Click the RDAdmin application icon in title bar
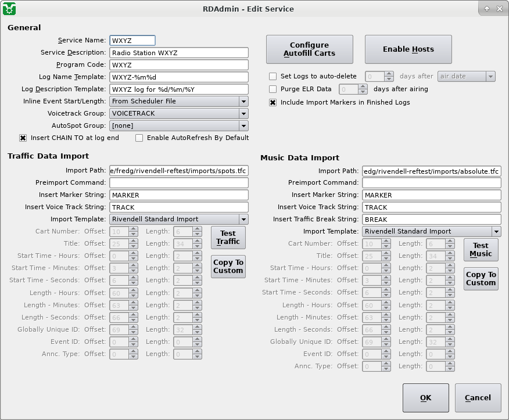Image resolution: width=509 pixels, height=420 pixels. [x=9, y=9]
